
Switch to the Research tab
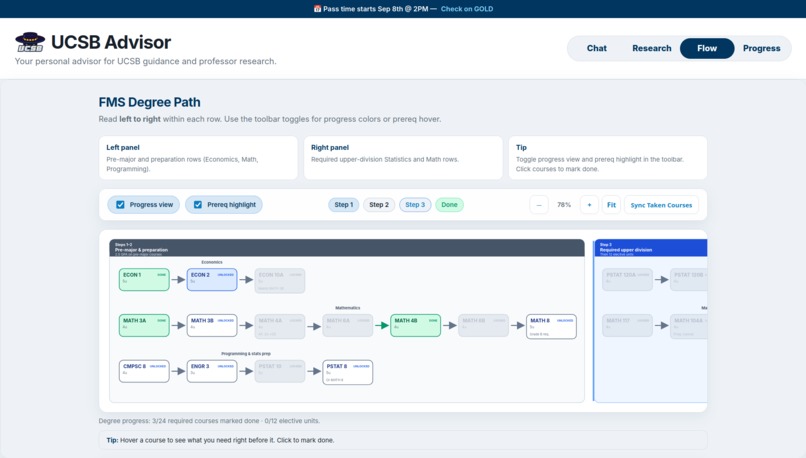pyautogui.click(x=651, y=48)
